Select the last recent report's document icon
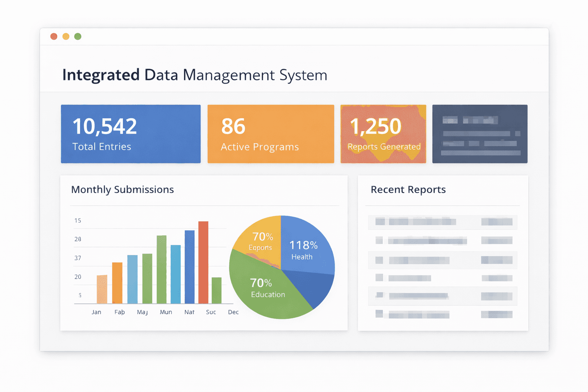Image resolution: width=588 pixels, height=392 pixels. coord(379,314)
